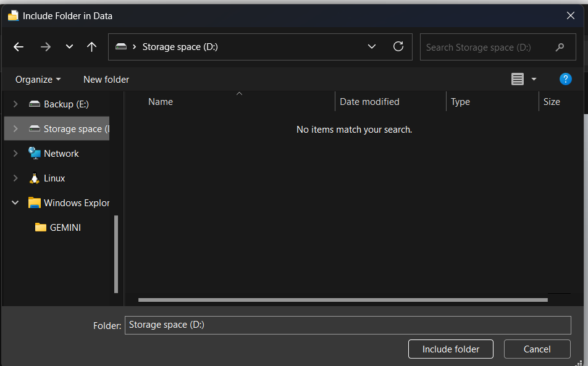
Task: Click the Forward navigation arrow
Action: [x=45, y=47]
